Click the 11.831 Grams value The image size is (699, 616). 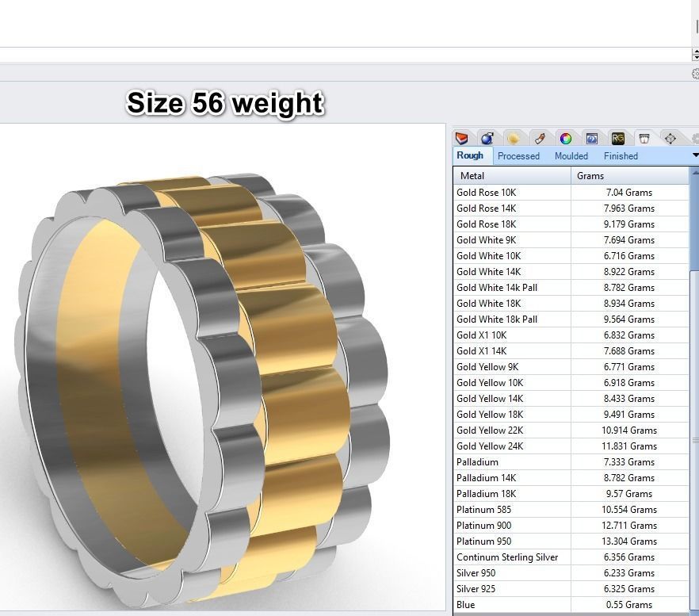629,446
